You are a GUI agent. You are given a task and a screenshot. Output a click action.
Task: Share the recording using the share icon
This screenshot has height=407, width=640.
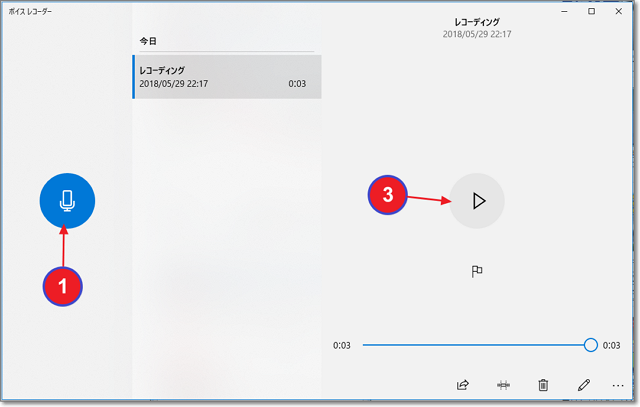click(463, 384)
